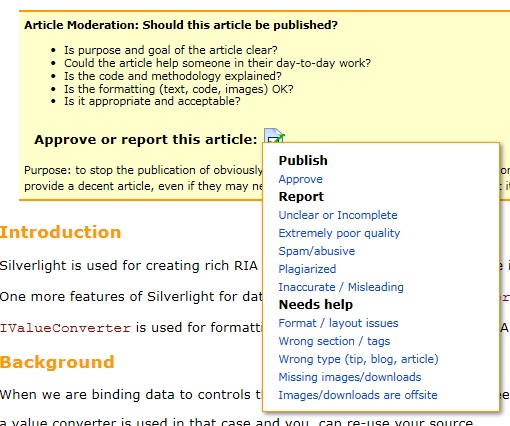The height and width of the screenshot is (426, 510).
Task: Flag Missing images/downloads
Action: click(350, 377)
